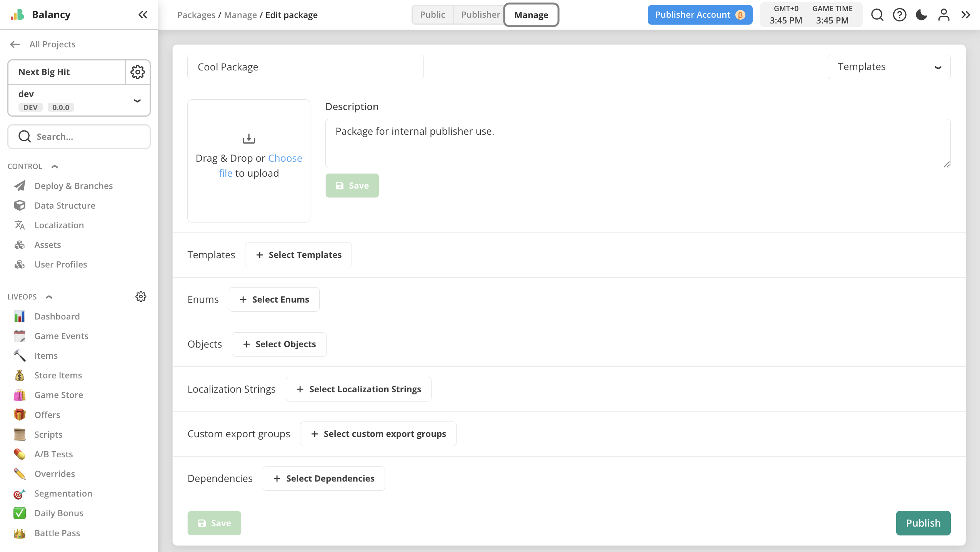
Task: Click the Cool Package name field
Action: point(305,67)
